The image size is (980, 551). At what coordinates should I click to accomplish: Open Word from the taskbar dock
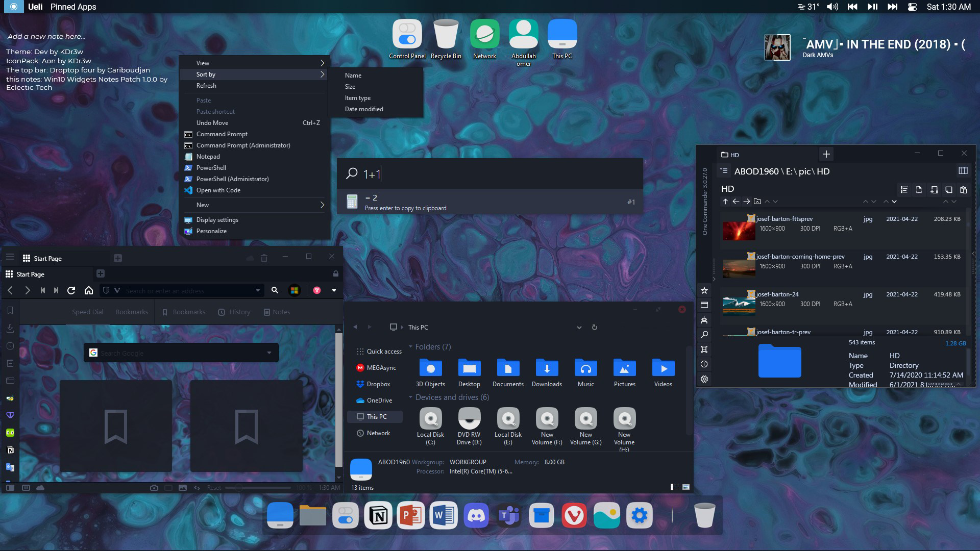click(443, 516)
